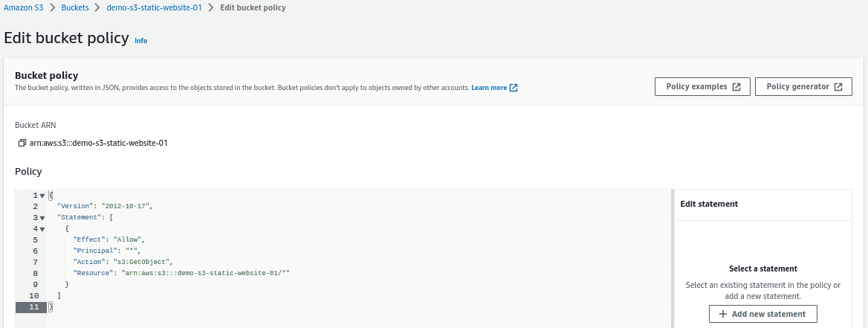Image resolution: width=868 pixels, height=328 pixels.
Task: Fold the statement object on line 4
Action: point(42,229)
